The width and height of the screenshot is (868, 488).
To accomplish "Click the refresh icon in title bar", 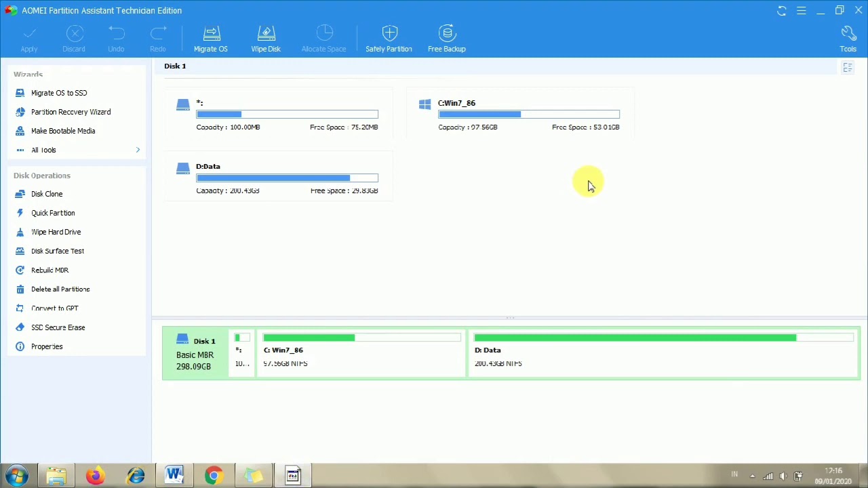I will point(782,10).
